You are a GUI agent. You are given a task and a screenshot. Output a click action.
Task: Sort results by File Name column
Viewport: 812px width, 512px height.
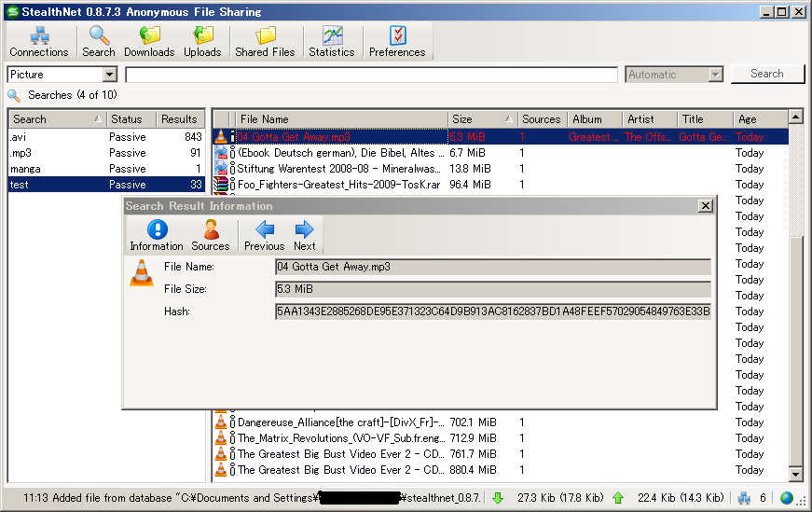pyautogui.click(x=342, y=119)
